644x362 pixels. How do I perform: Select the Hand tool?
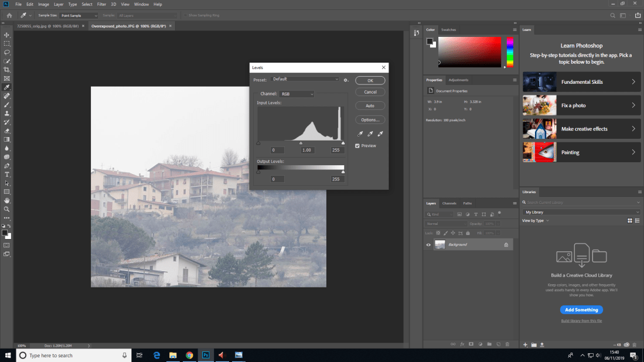tap(7, 200)
